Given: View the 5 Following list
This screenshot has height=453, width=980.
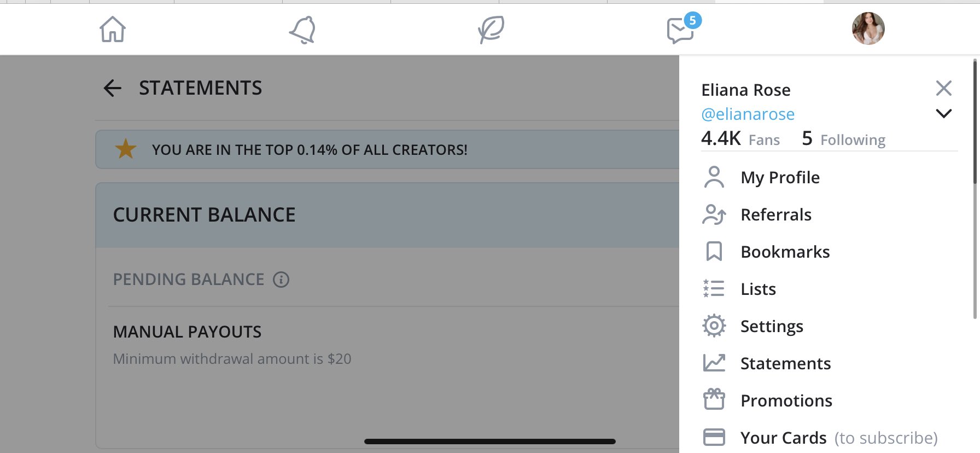Looking at the screenshot, I should click(x=844, y=138).
